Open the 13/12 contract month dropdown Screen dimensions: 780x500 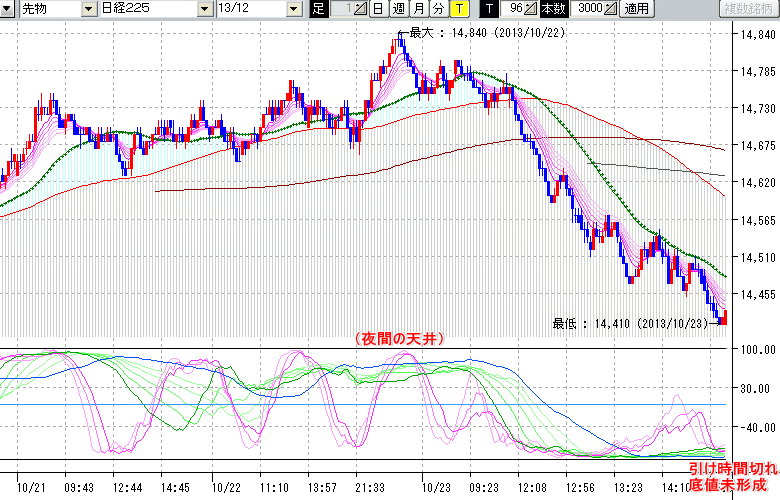pos(292,9)
